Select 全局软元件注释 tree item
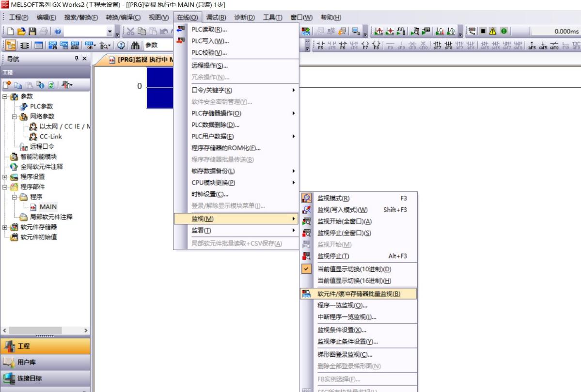 pyautogui.click(x=42, y=167)
